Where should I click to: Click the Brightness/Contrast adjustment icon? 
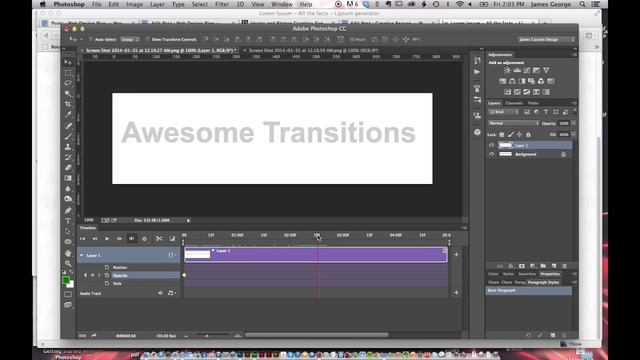(507, 71)
